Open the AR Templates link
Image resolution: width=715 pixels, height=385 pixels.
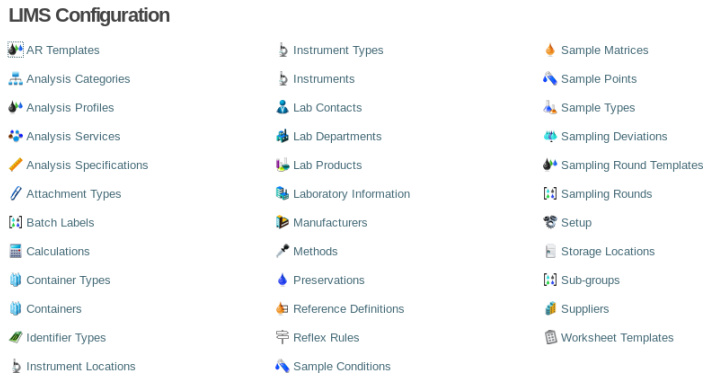point(63,50)
